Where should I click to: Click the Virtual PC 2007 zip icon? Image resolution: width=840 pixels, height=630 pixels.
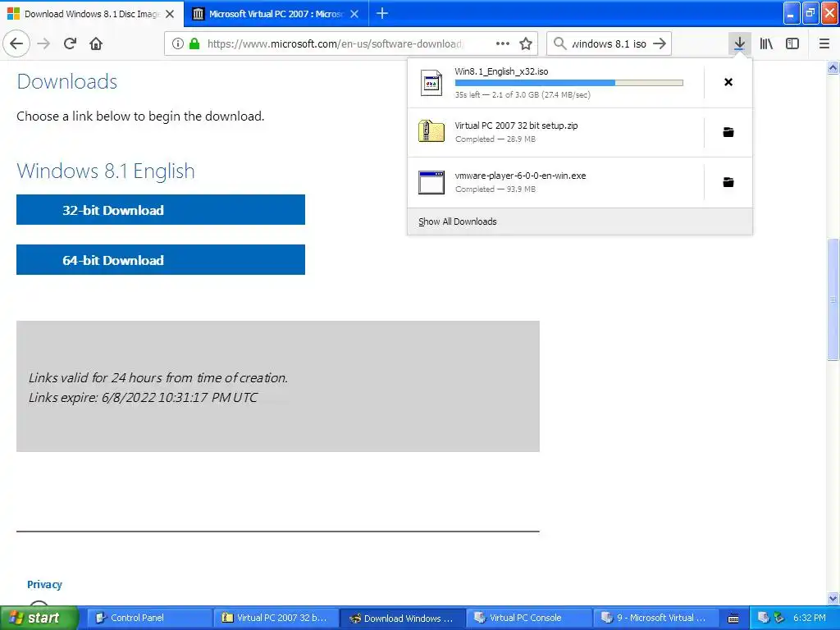[431, 131]
